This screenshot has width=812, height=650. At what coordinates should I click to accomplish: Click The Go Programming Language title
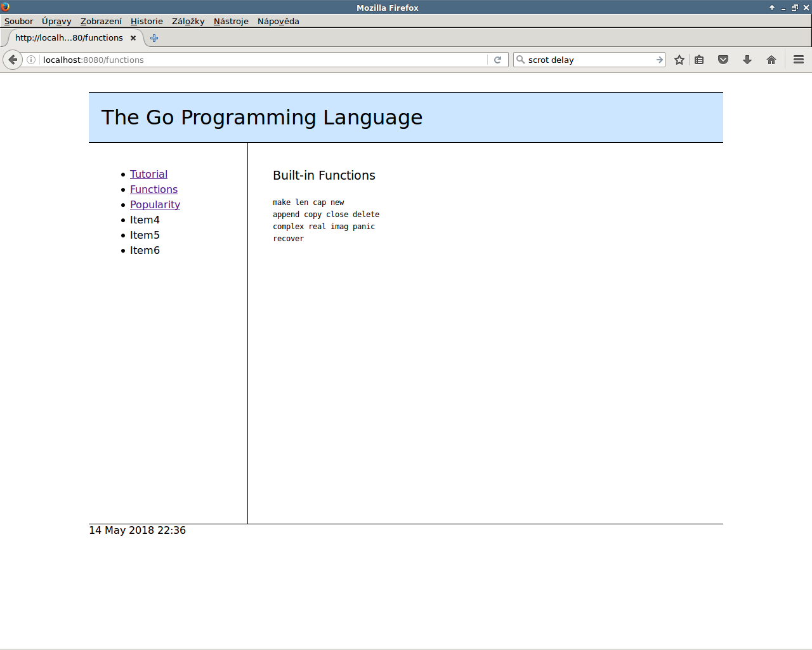(x=262, y=117)
